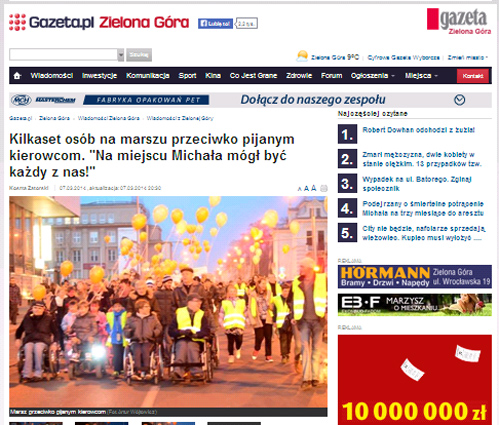Click the Gazeta.pl dotted logo

(x=17, y=22)
